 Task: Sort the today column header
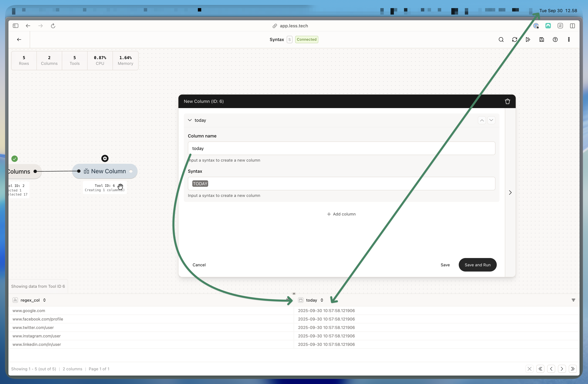pos(322,300)
